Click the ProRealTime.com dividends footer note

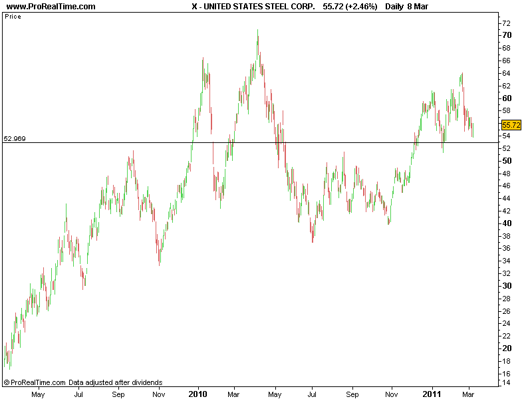[x=83, y=382]
